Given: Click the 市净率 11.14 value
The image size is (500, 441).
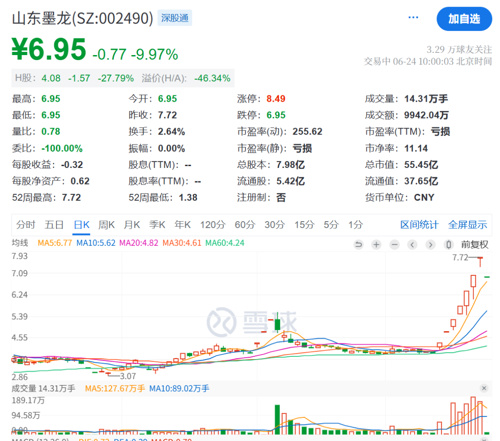Looking at the screenshot, I should [x=416, y=148].
